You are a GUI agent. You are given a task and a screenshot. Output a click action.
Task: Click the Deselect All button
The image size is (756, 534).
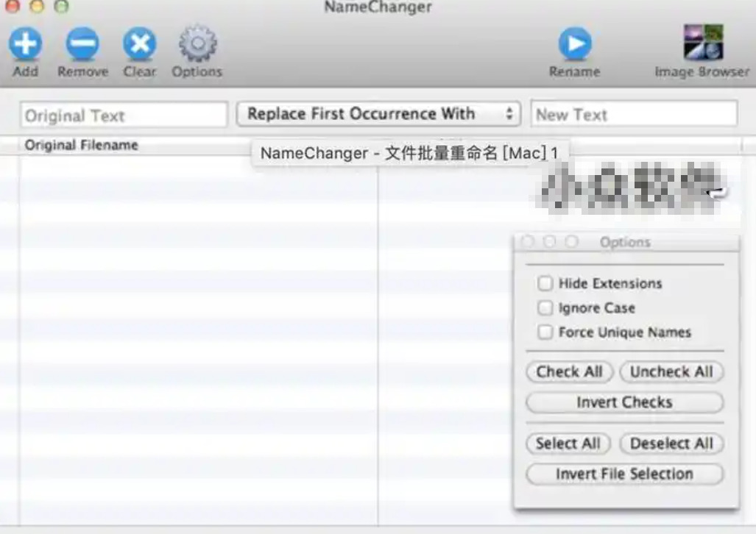671,444
